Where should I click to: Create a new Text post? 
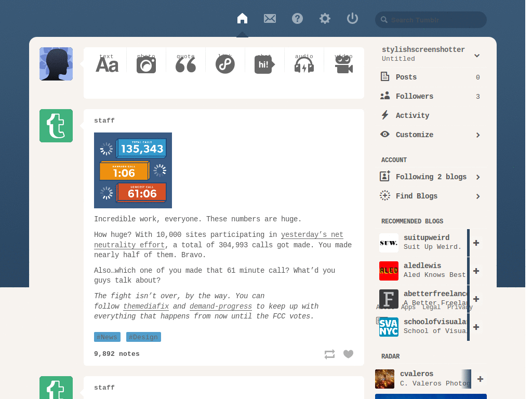[x=107, y=63]
